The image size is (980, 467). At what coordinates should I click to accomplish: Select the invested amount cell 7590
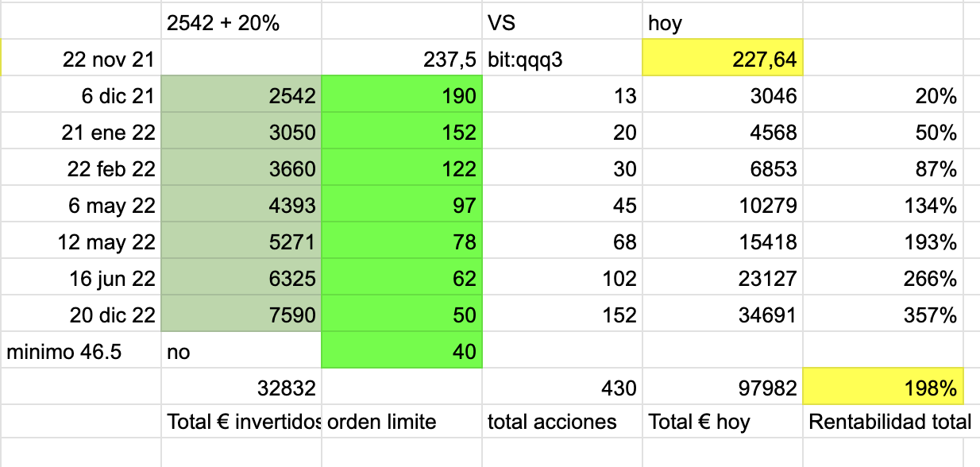click(x=241, y=314)
